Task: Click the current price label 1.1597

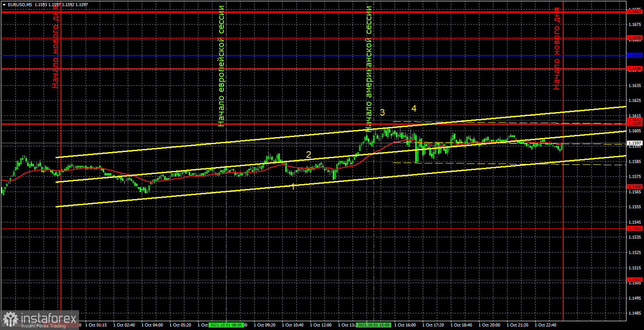Action: coord(635,143)
